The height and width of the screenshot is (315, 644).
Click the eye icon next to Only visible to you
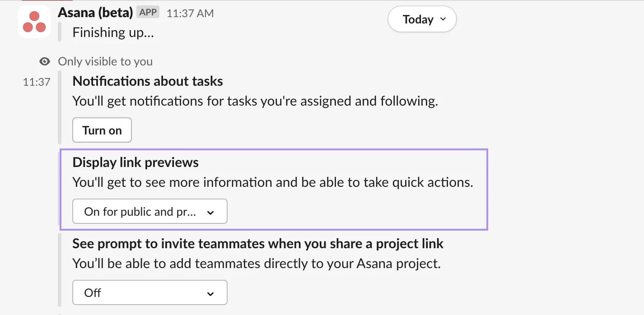tap(44, 61)
